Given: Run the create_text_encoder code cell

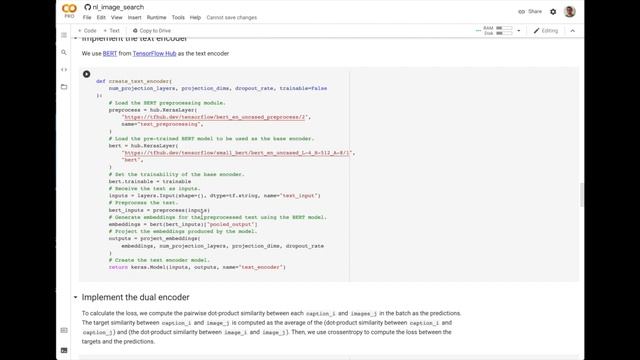Looking at the screenshot, I should (87, 74).
